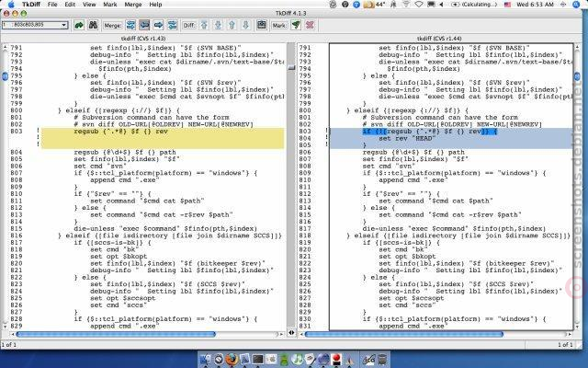Click the green rediff arrow icon
Image resolution: width=588 pixels, height=368 pixels.
point(79,25)
